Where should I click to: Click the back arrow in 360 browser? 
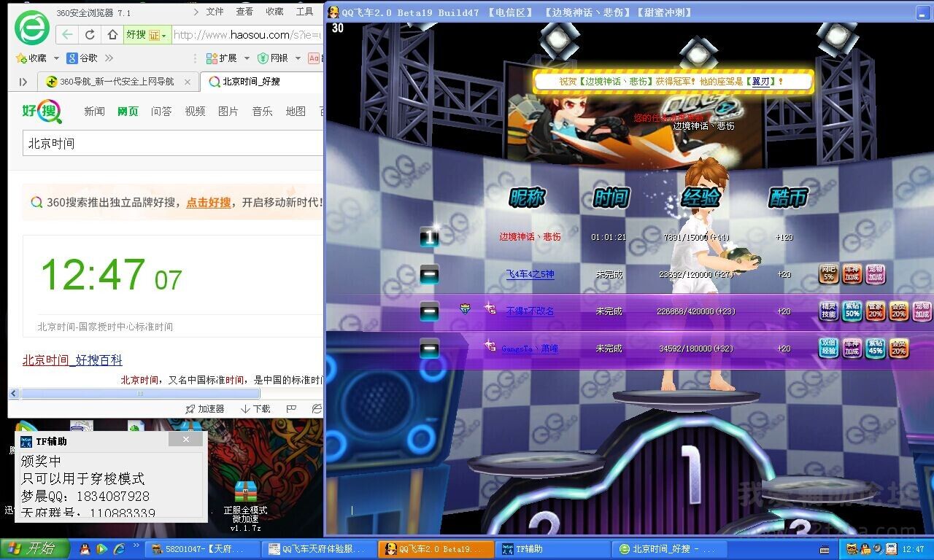pos(67,34)
